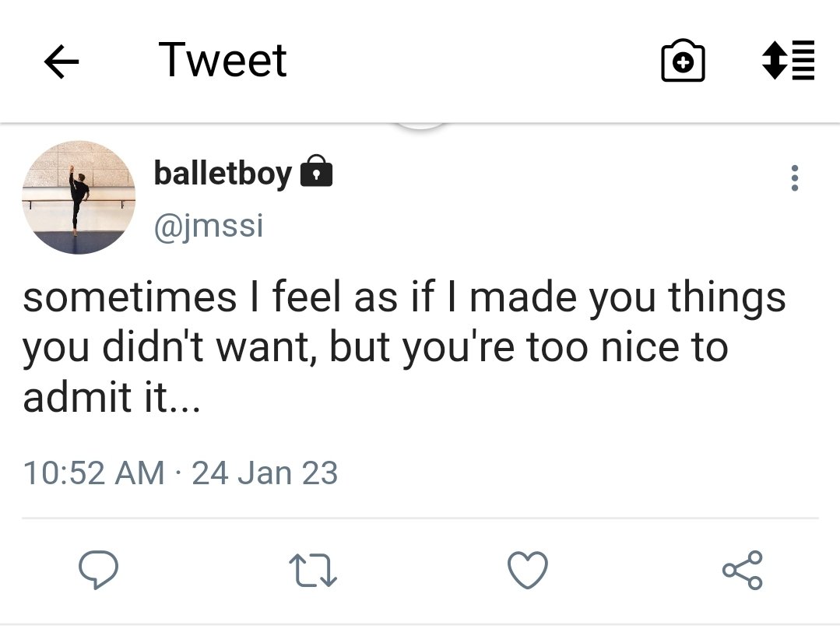Tap the partial circle under the header

click(420, 126)
